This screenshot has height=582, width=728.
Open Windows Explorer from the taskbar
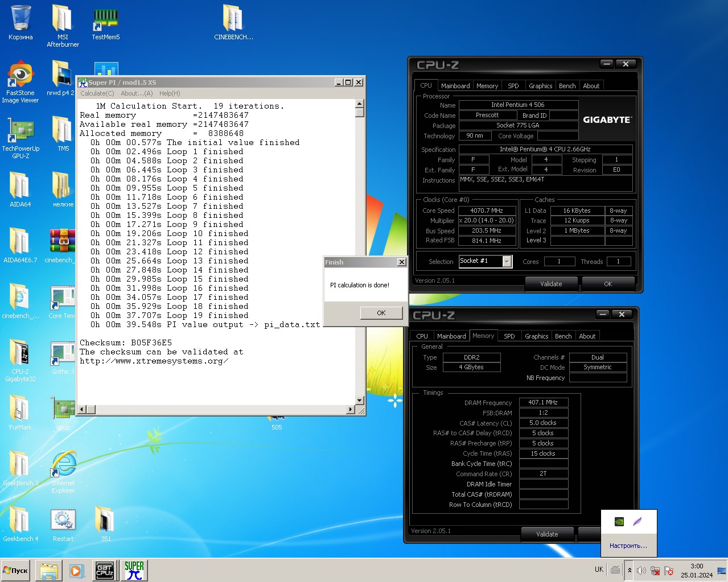coord(49,570)
